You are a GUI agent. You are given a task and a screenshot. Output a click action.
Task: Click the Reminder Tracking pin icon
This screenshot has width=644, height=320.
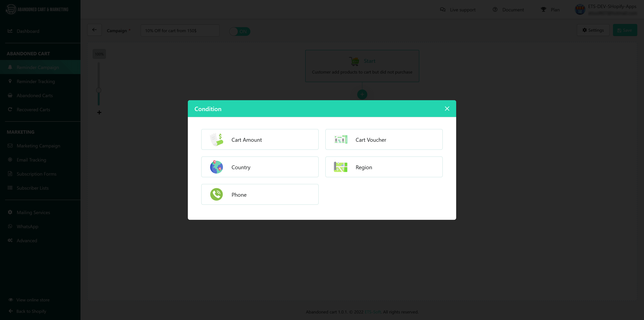[x=10, y=81]
